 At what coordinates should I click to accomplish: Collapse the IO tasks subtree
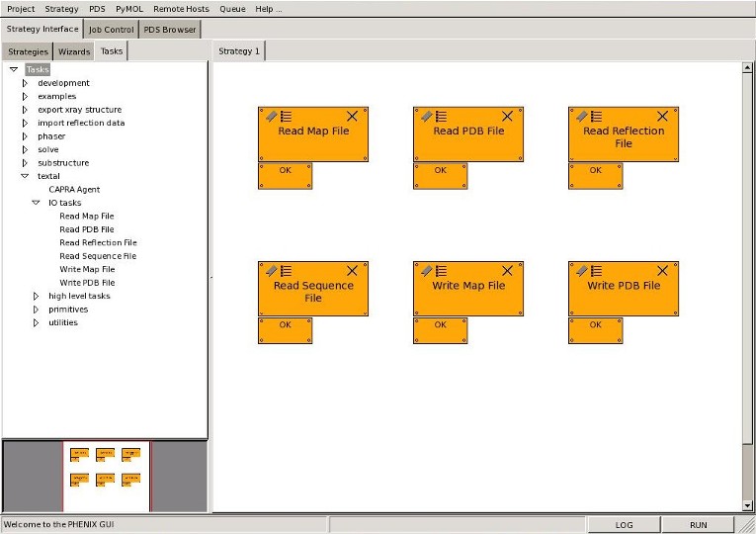point(37,203)
